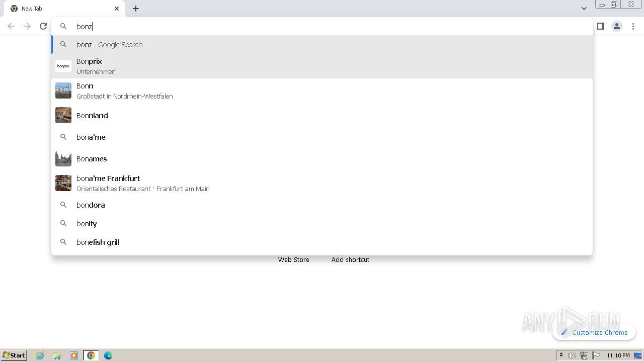This screenshot has height=362, width=644.
Task: Choose the Bonprix Unternehmen suggestion
Action: point(322,66)
